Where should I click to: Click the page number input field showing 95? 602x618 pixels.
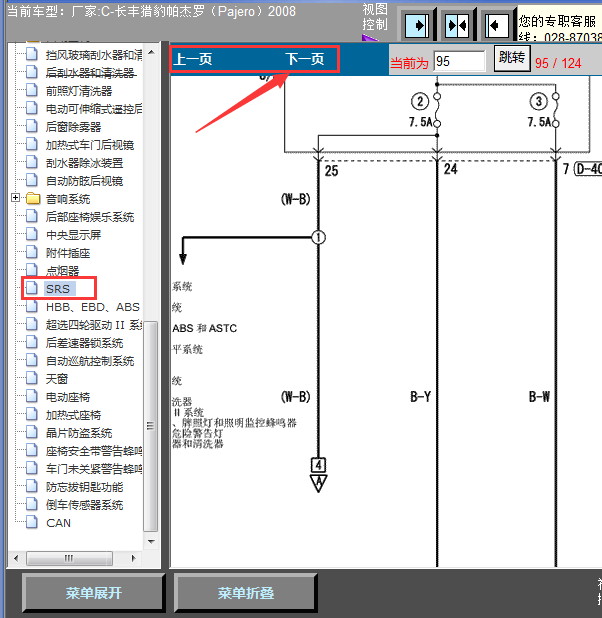click(459, 61)
